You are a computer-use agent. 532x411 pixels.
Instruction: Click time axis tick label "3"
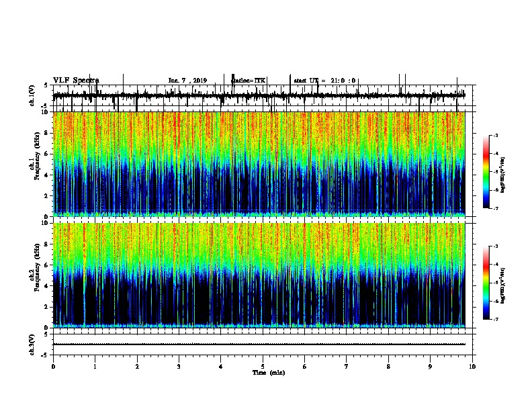pos(179,367)
